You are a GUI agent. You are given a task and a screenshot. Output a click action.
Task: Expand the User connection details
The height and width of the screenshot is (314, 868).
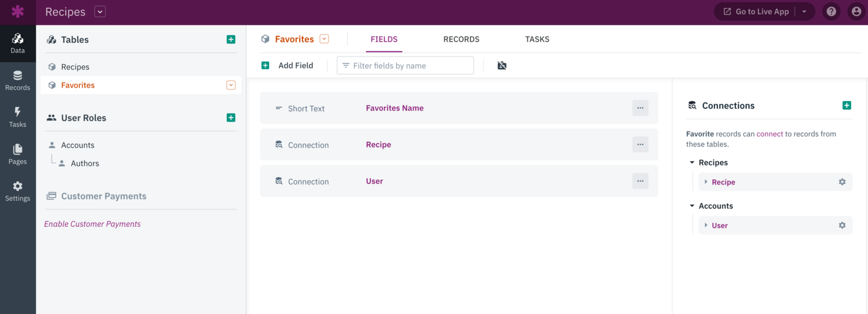tap(706, 225)
